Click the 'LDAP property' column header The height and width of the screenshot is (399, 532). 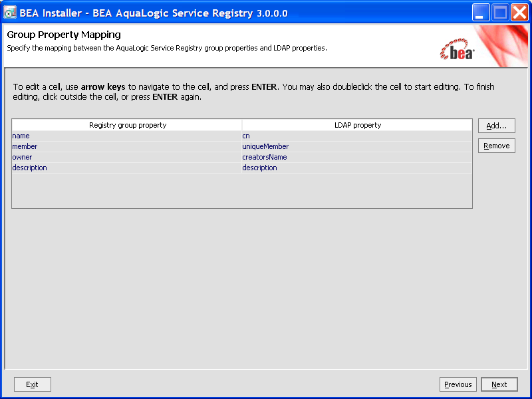[357, 125]
